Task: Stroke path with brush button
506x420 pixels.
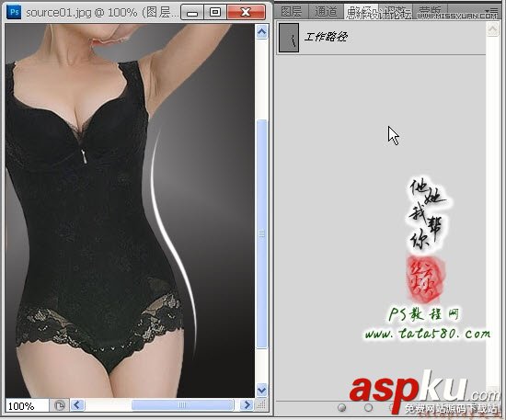Action: (368, 408)
